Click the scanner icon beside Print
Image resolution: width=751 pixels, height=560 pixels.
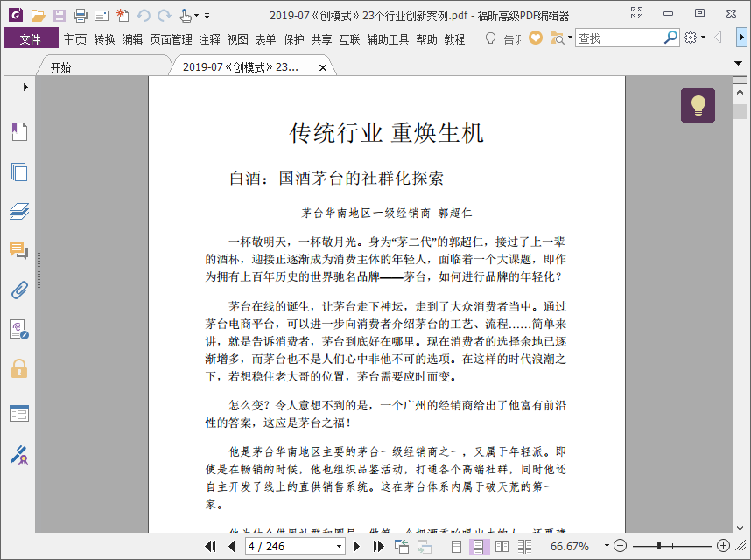point(102,17)
